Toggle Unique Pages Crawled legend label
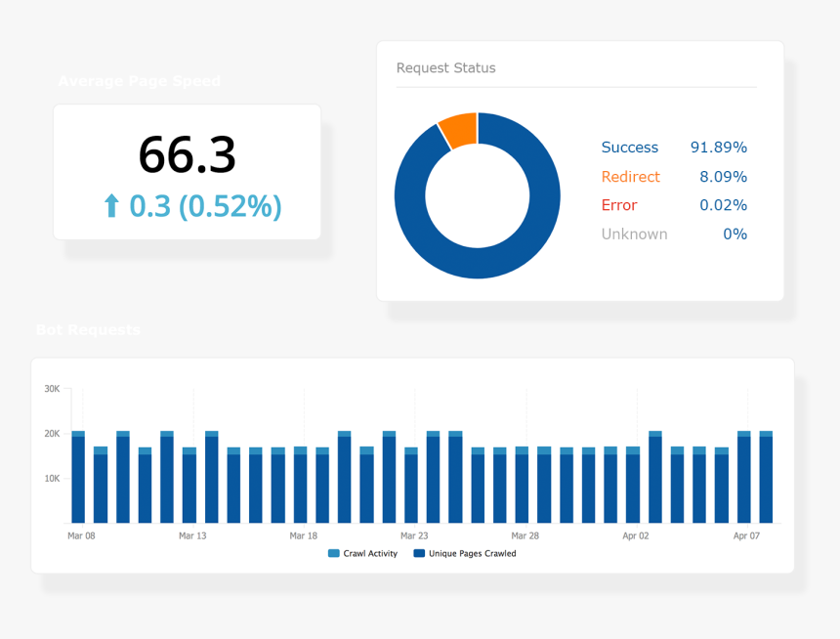 [472, 553]
